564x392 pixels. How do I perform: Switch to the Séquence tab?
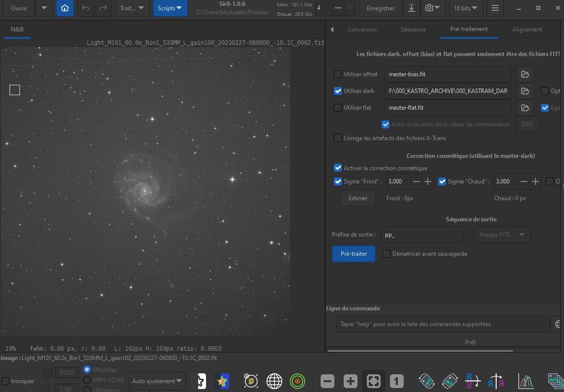413,30
